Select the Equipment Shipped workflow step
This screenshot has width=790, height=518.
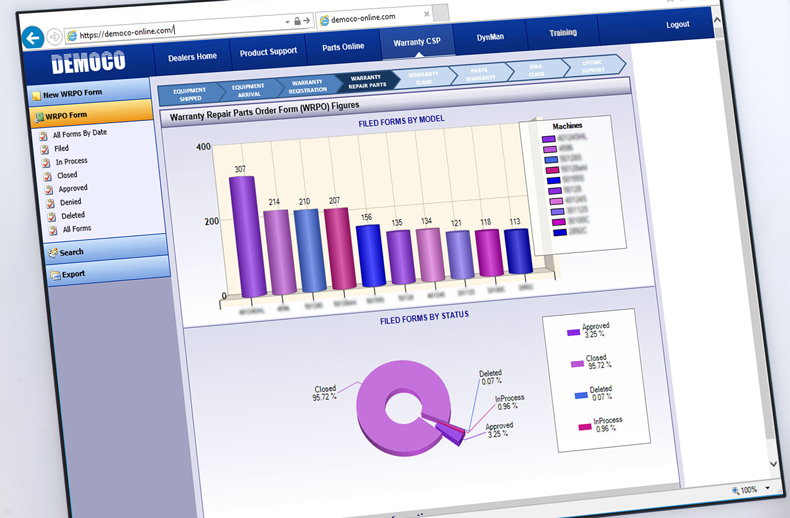188,94
